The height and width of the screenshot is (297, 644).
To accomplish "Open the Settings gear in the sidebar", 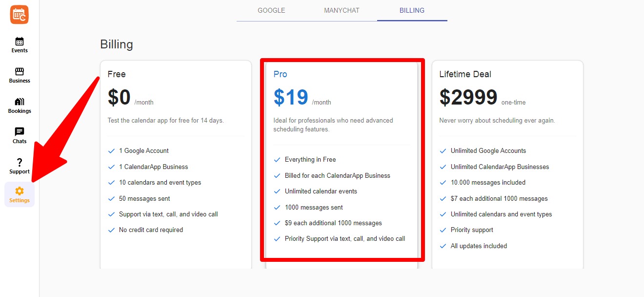I will (19, 194).
